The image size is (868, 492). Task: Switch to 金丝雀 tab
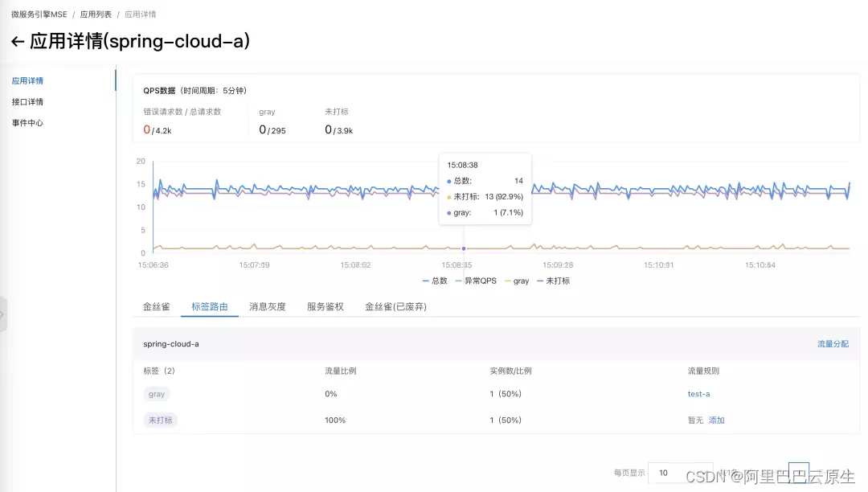[157, 306]
